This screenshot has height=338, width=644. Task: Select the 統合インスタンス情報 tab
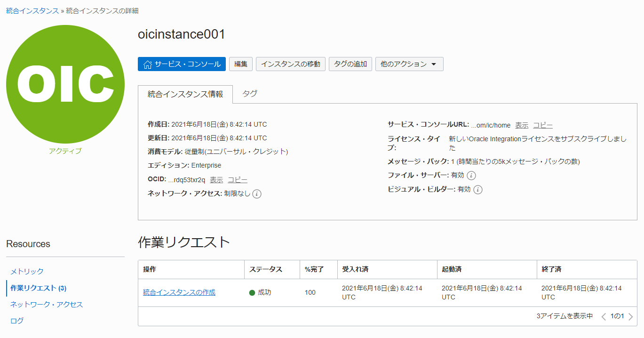(x=185, y=94)
